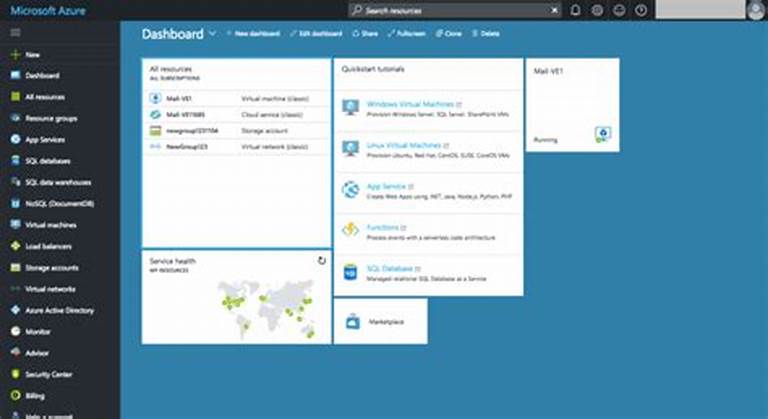The height and width of the screenshot is (419, 768).
Task: Click the App Service globe icon
Action: pos(350,190)
